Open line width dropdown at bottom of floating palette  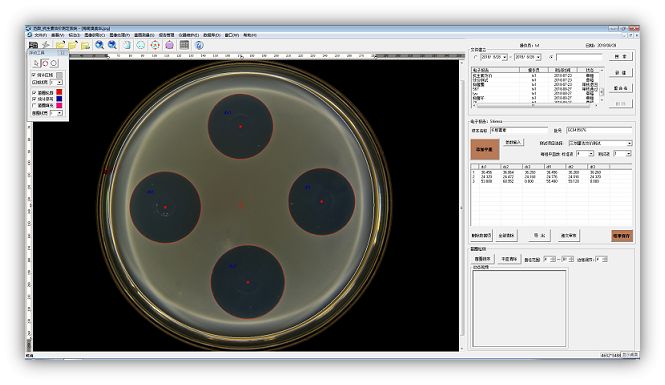tap(56, 113)
